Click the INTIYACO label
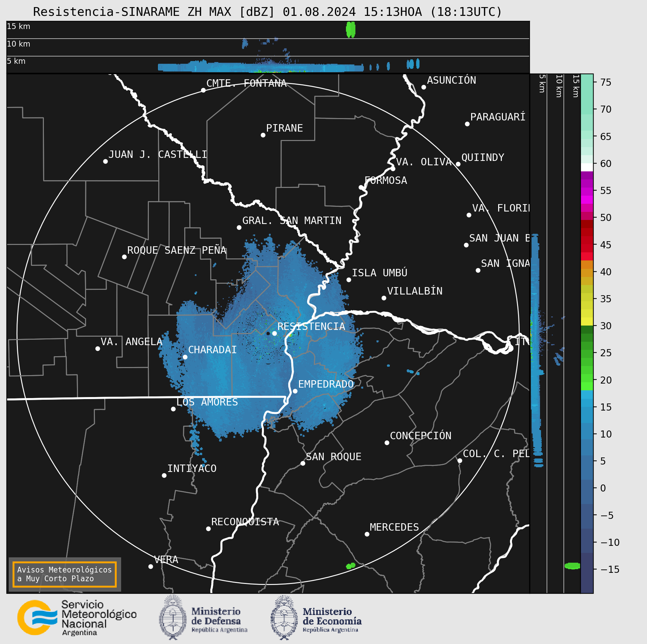The height and width of the screenshot is (644, 647). 192,469
